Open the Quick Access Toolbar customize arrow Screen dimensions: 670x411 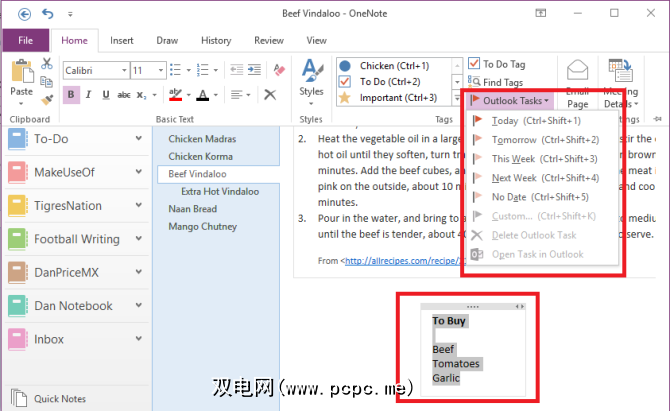(x=70, y=15)
